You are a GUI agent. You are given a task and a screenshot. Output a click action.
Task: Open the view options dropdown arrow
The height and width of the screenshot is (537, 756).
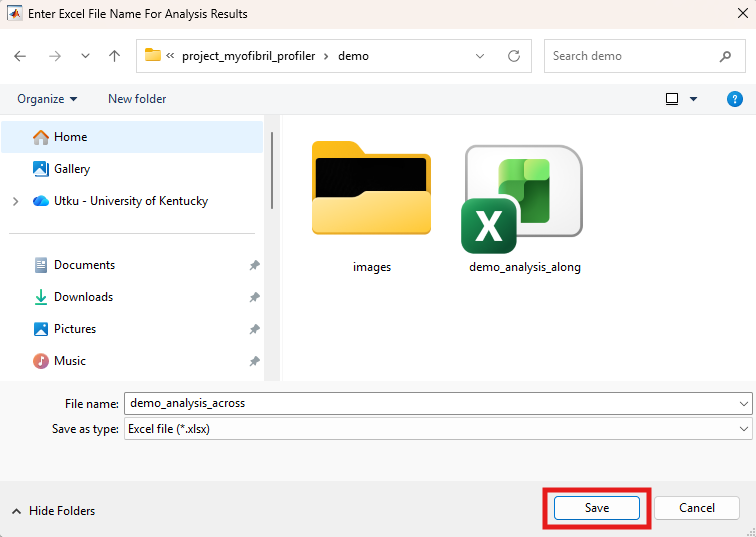[693, 99]
